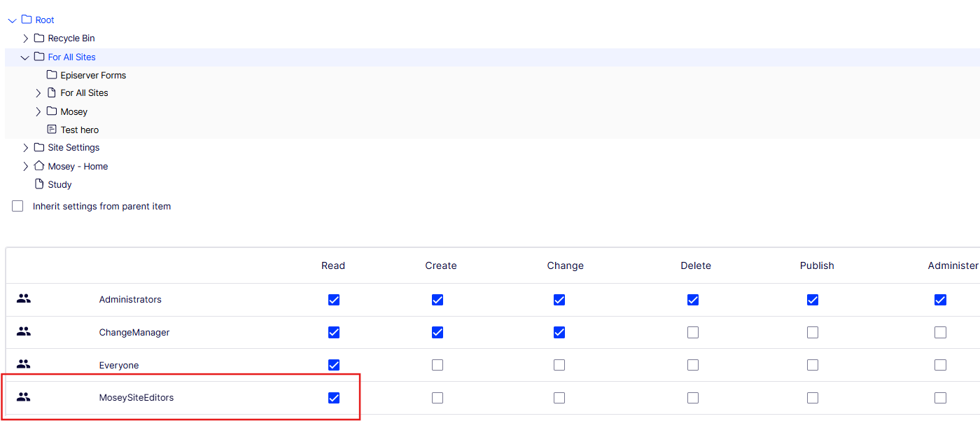Click the Test hero block icon
Screen dimensions: 980x421
tap(52, 130)
